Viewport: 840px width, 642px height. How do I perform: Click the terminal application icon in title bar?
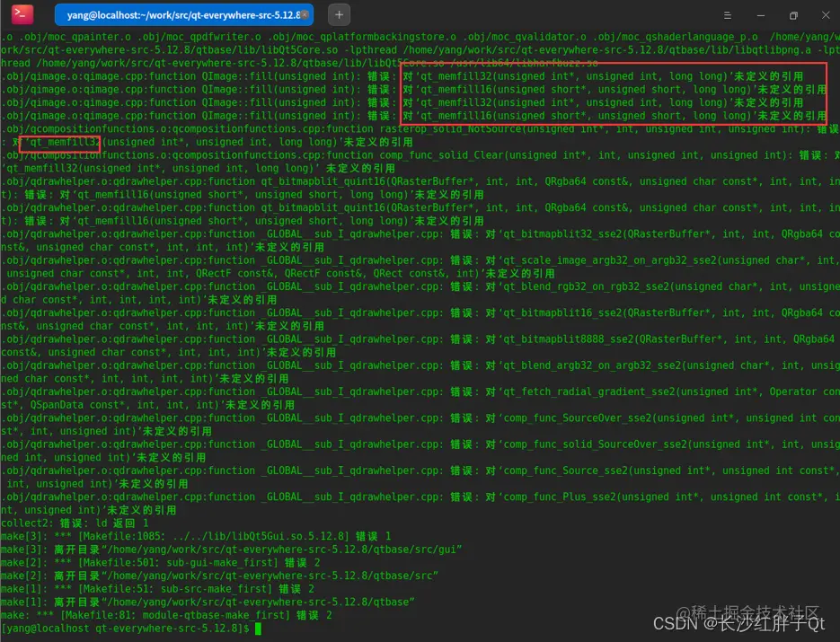(x=22, y=14)
